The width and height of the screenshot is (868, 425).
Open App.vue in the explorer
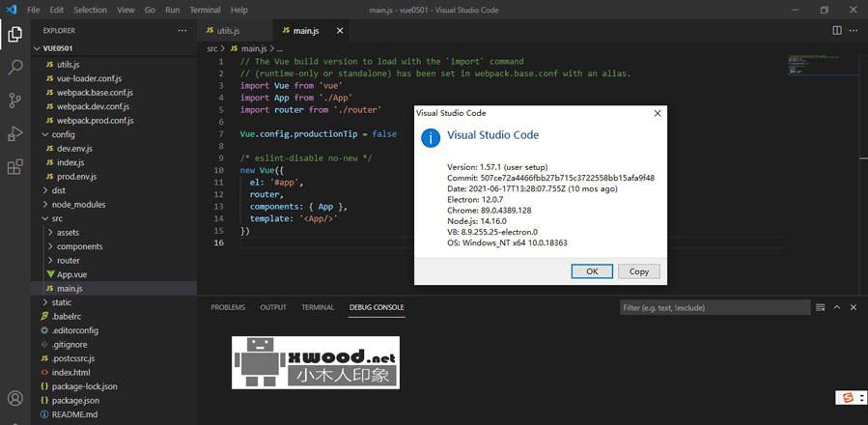(71, 274)
